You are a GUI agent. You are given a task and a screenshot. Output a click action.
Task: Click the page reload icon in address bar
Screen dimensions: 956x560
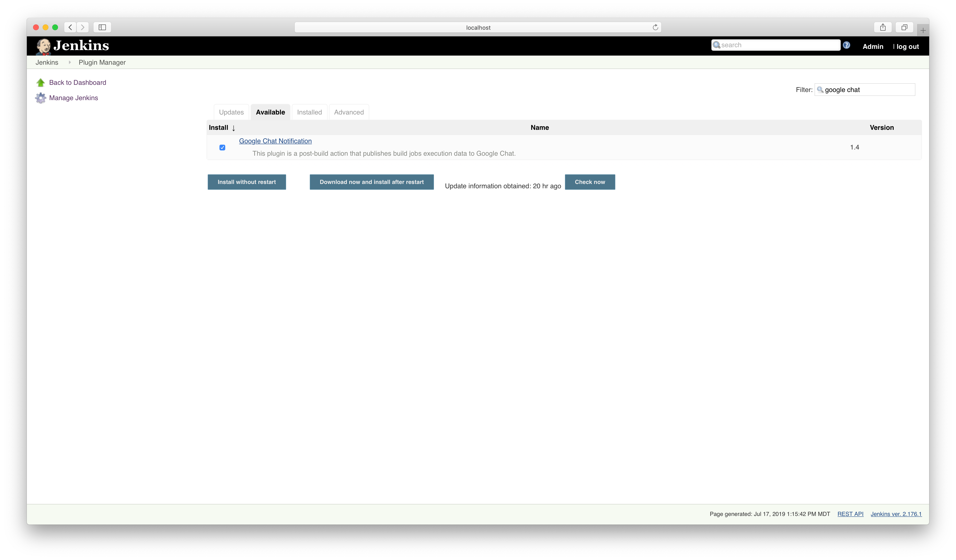point(655,27)
